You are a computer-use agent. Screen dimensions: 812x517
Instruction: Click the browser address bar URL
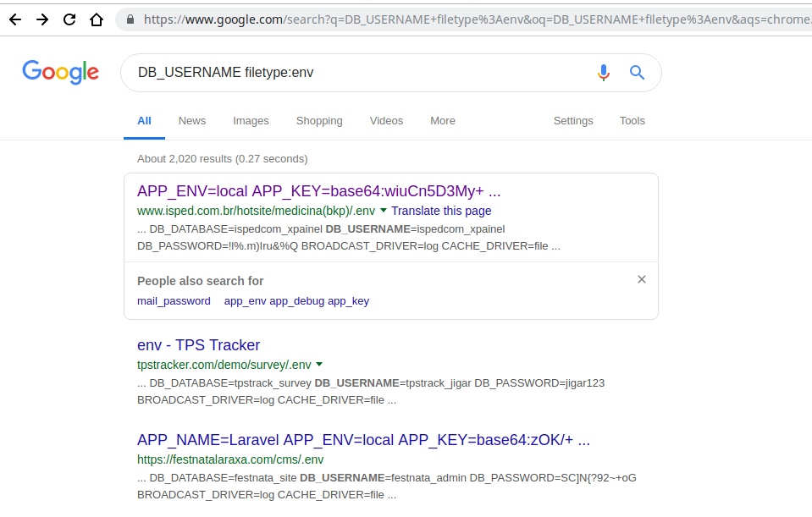[x=477, y=19]
